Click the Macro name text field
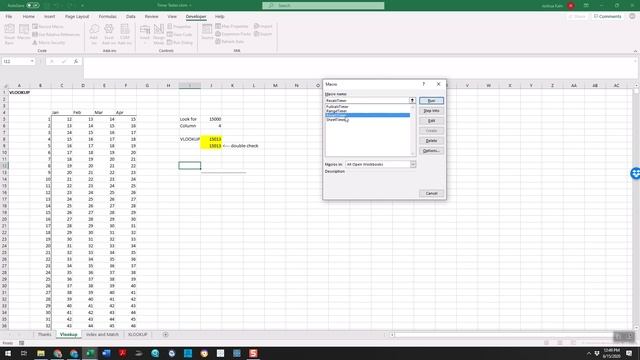The width and height of the screenshot is (640, 360). coord(367,100)
